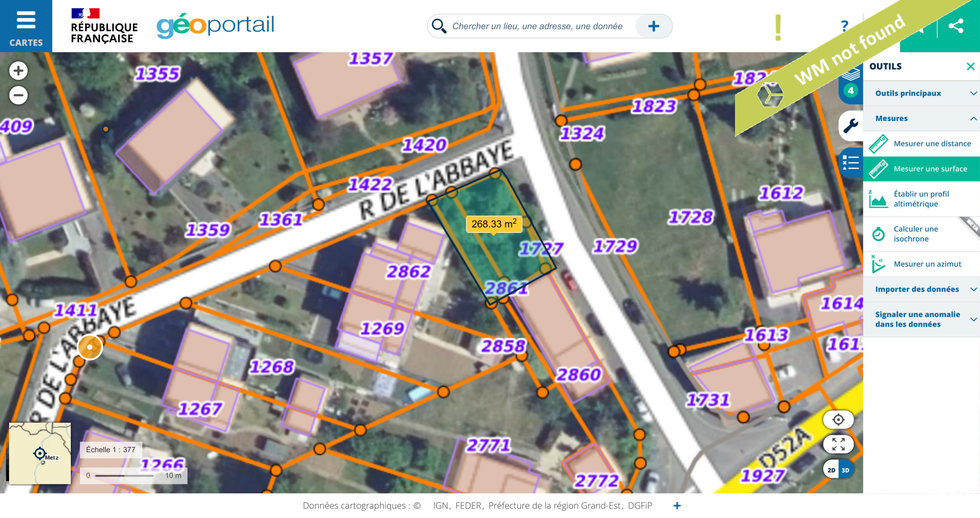Collapse the Mesures section
The height and width of the screenshot is (518, 980).
click(x=922, y=119)
